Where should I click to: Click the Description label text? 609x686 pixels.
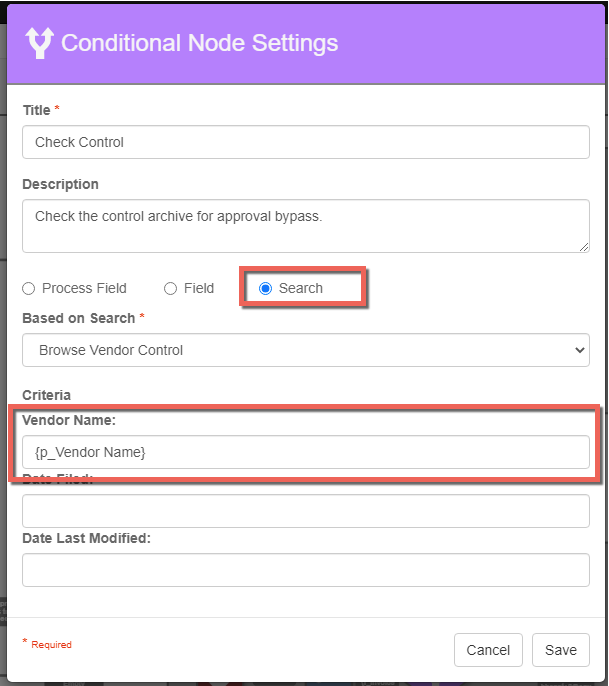[x=60, y=184]
